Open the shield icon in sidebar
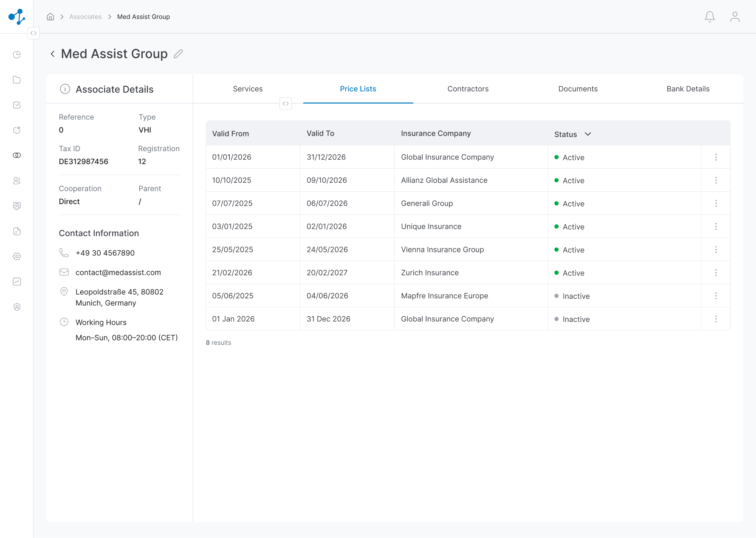This screenshot has height=538, width=756. [17, 307]
